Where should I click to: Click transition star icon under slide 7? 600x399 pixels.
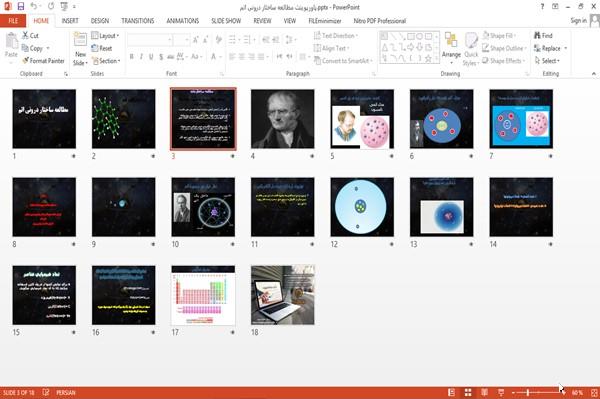(551, 156)
